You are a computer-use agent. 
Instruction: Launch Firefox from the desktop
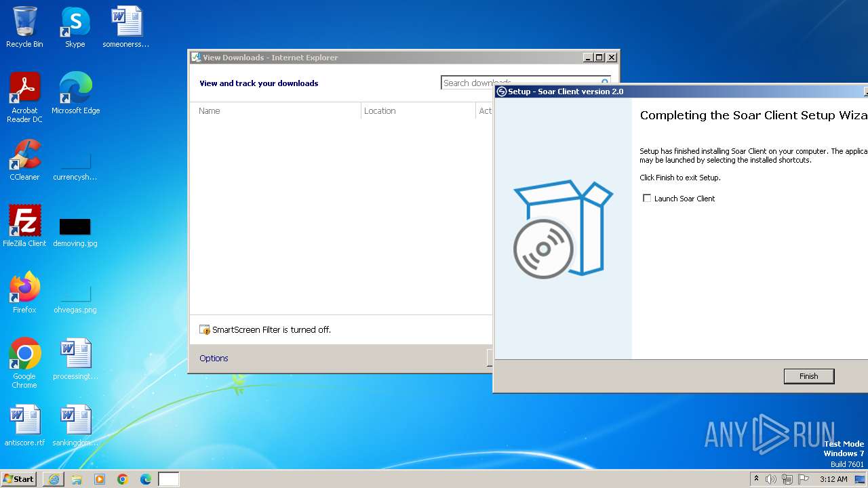click(x=24, y=293)
